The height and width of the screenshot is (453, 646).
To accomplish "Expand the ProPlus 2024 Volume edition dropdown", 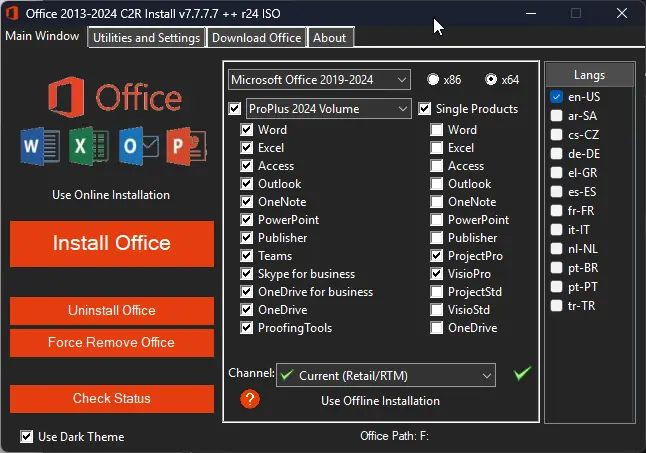I will 328,109.
